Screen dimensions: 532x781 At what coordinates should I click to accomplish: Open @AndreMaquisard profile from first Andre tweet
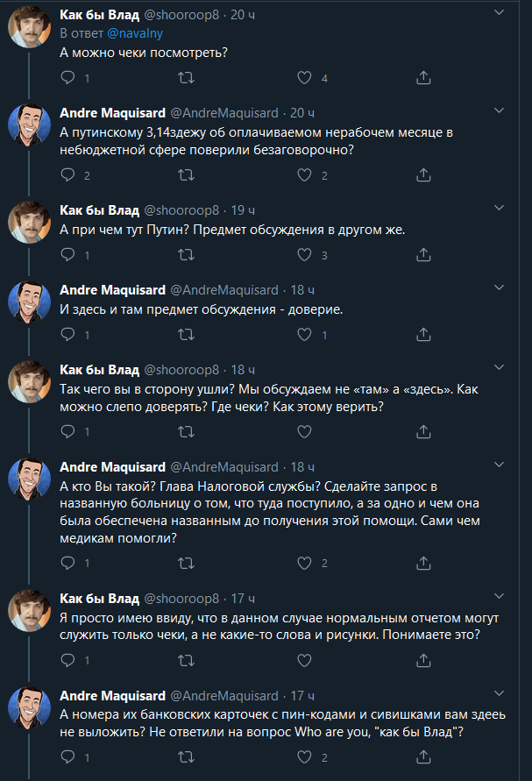point(223,112)
